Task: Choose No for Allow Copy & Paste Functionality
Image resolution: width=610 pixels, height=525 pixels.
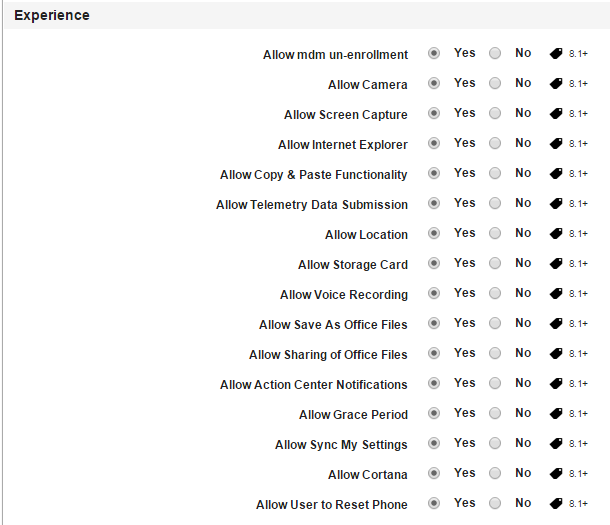Action: [x=495, y=173]
